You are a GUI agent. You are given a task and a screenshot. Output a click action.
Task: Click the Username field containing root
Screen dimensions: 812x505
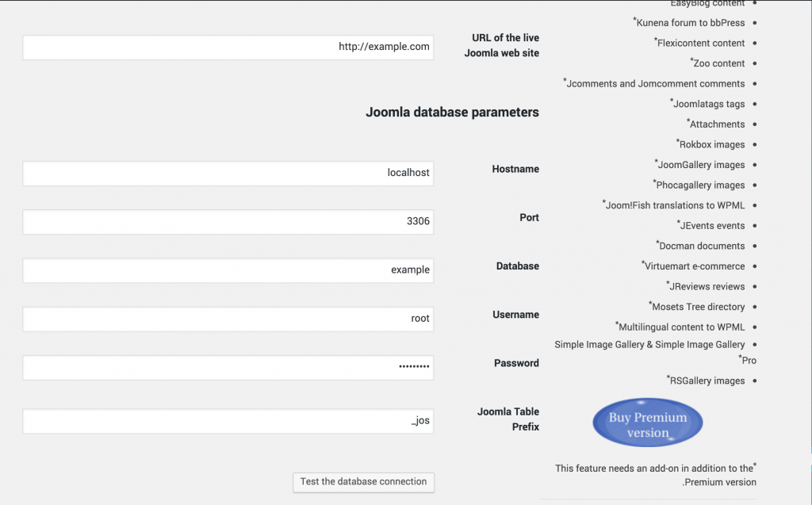point(228,319)
